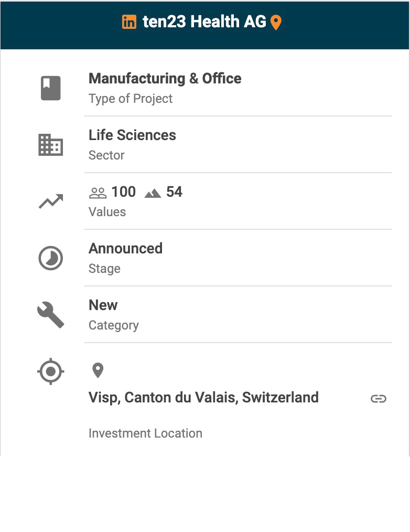Open the LinkedIn icon in header

click(129, 22)
